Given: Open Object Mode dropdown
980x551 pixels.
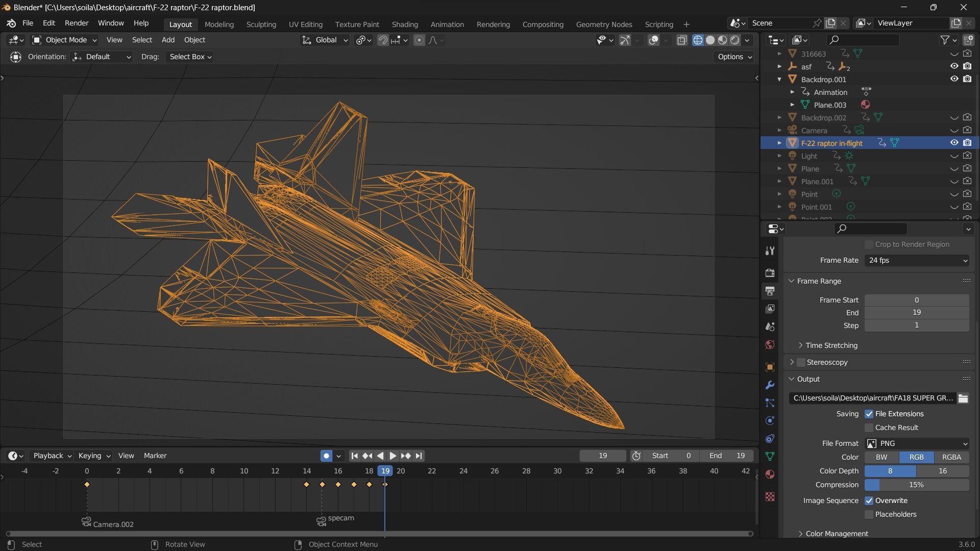Looking at the screenshot, I should coord(64,40).
